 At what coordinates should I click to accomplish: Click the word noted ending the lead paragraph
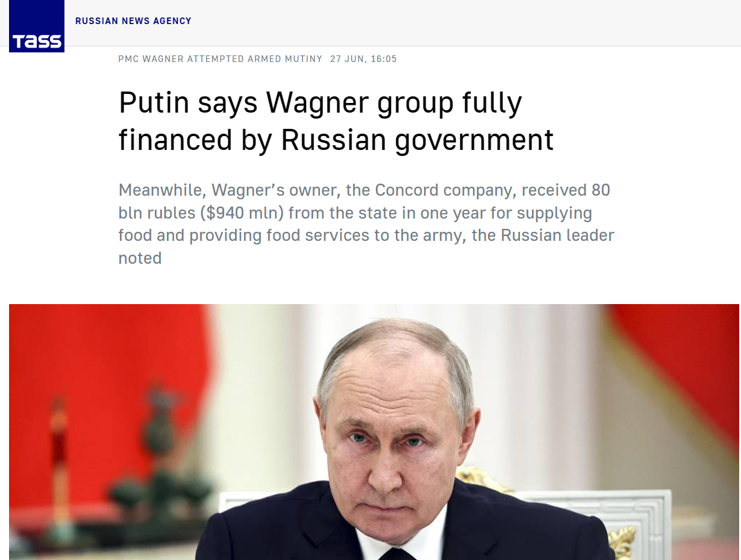[x=140, y=258]
